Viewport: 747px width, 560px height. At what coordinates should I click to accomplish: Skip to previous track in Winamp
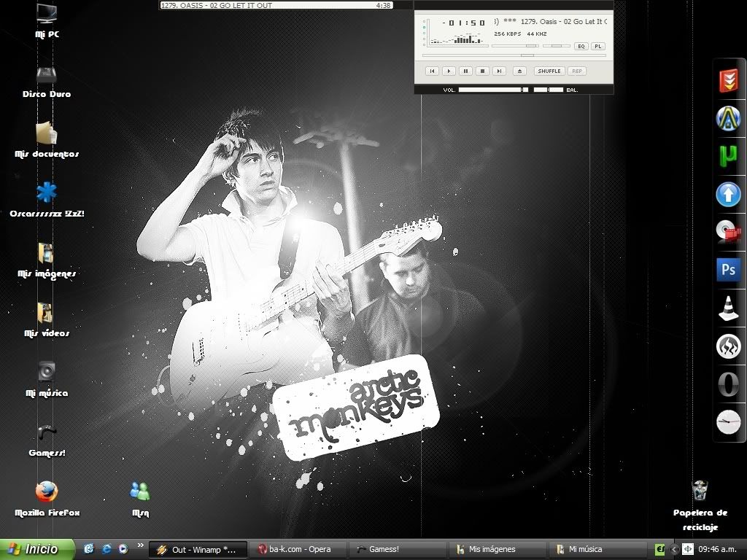click(x=432, y=71)
